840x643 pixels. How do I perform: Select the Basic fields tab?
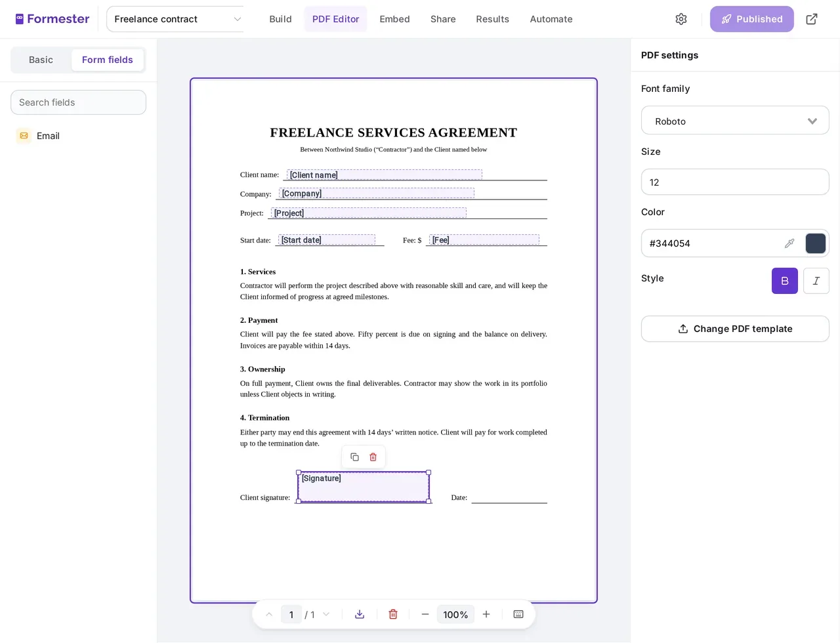(41, 60)
